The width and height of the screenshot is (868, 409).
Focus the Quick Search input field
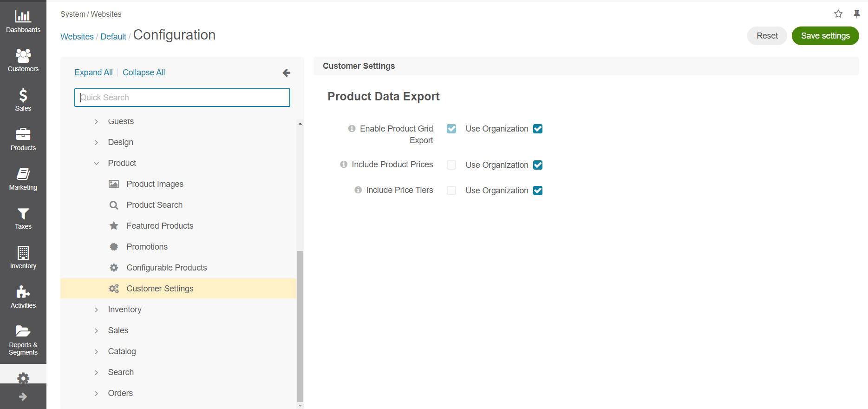pos(182,98)
